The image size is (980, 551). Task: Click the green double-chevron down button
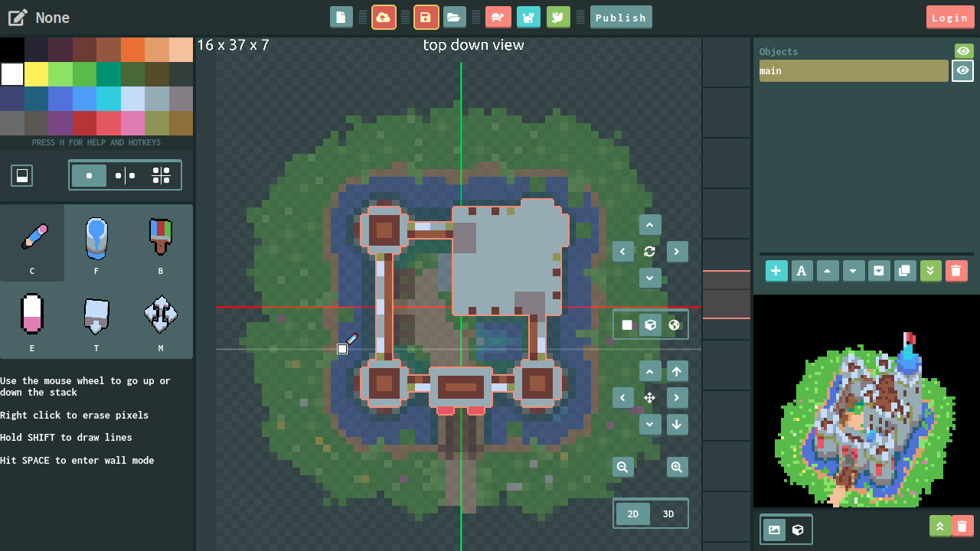click(x=930, y=271)
